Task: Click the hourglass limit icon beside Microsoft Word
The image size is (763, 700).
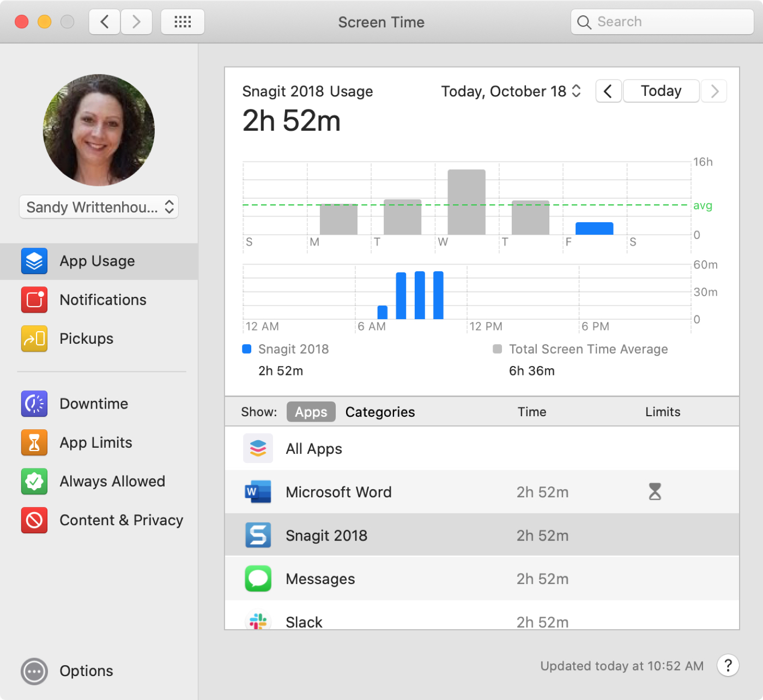Action: 654,491
